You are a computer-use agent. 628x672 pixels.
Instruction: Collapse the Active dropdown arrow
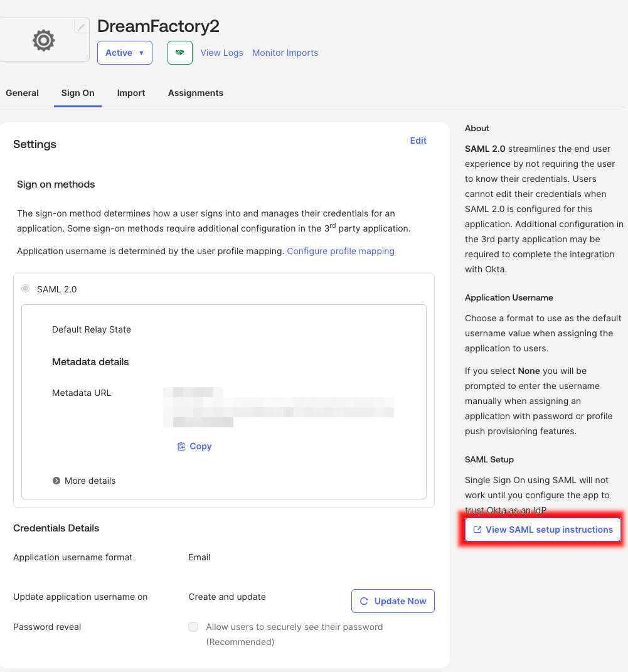click(142, 53)
